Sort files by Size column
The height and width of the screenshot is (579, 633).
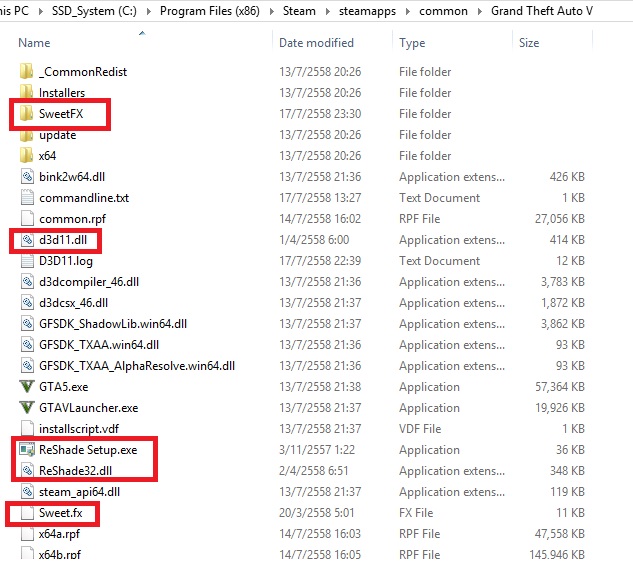click(529, 42)
